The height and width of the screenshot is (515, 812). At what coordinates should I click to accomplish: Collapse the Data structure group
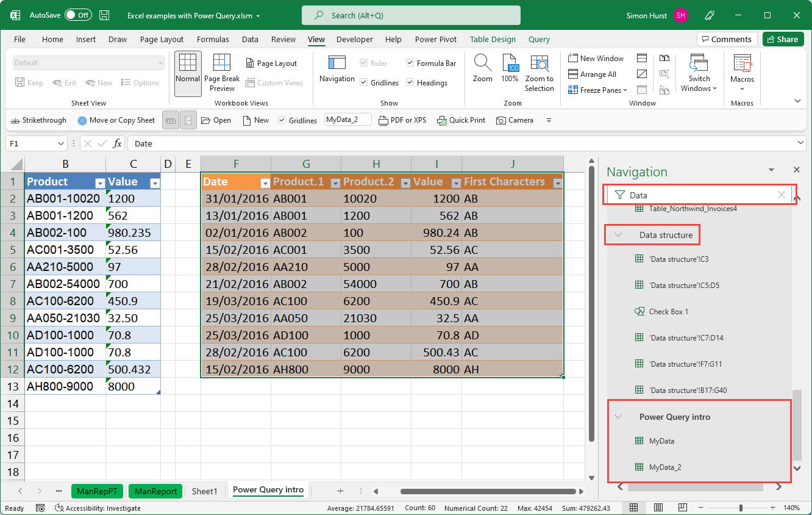tap(618, 235)
